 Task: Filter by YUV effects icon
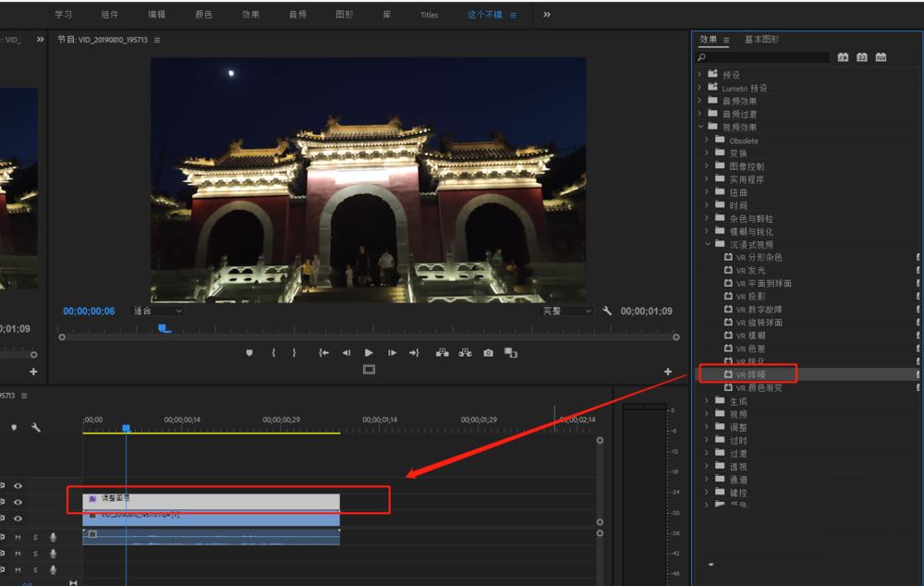click(881, 57)
